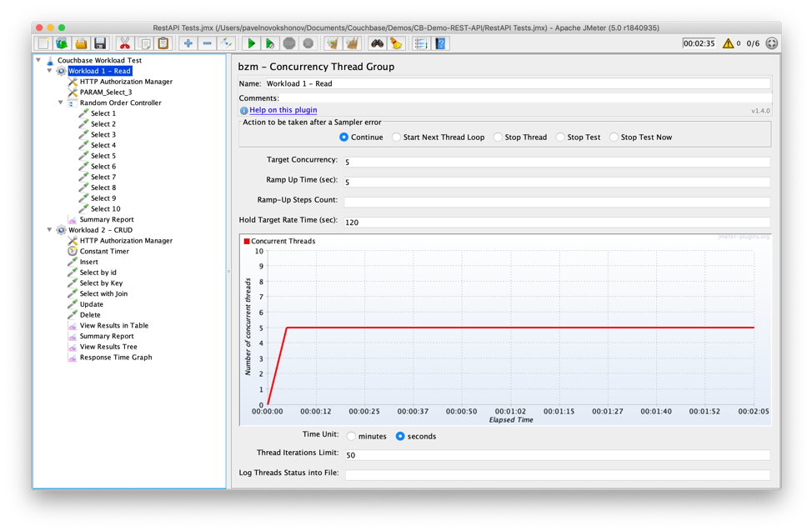Select the Stop Thread radio button

click(498, 138)
